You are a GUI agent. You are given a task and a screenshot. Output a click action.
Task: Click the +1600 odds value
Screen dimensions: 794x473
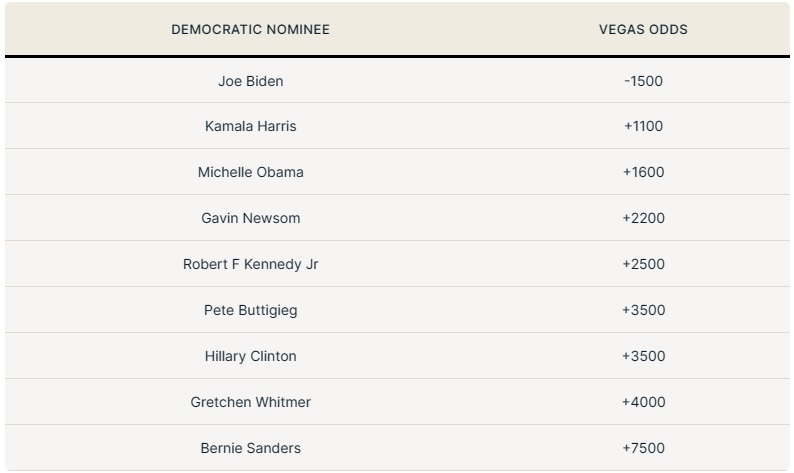point(643,173)
